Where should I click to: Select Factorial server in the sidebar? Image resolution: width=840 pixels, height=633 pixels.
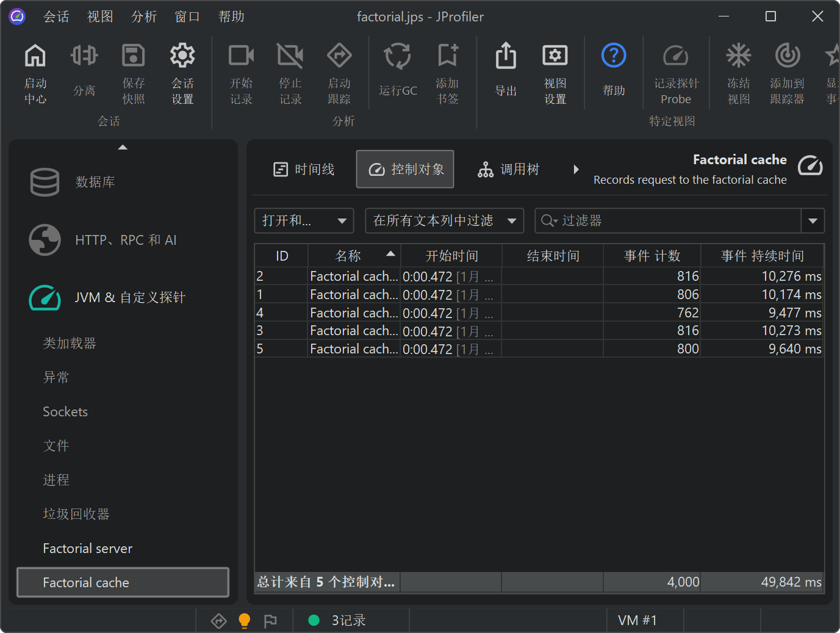point(88,549)
